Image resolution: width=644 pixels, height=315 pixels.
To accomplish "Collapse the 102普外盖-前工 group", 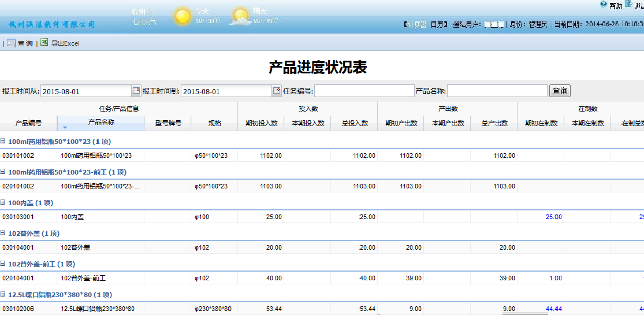I will 3,264.
